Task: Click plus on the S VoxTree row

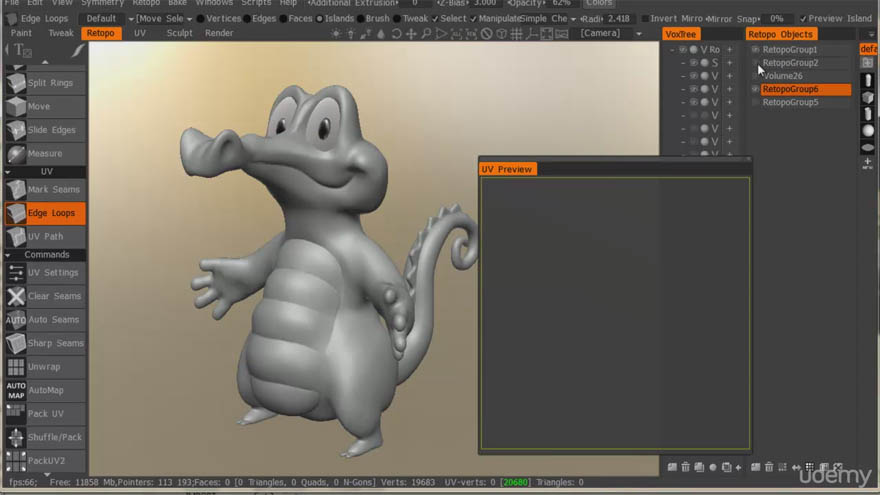Action: pos(730,63)
